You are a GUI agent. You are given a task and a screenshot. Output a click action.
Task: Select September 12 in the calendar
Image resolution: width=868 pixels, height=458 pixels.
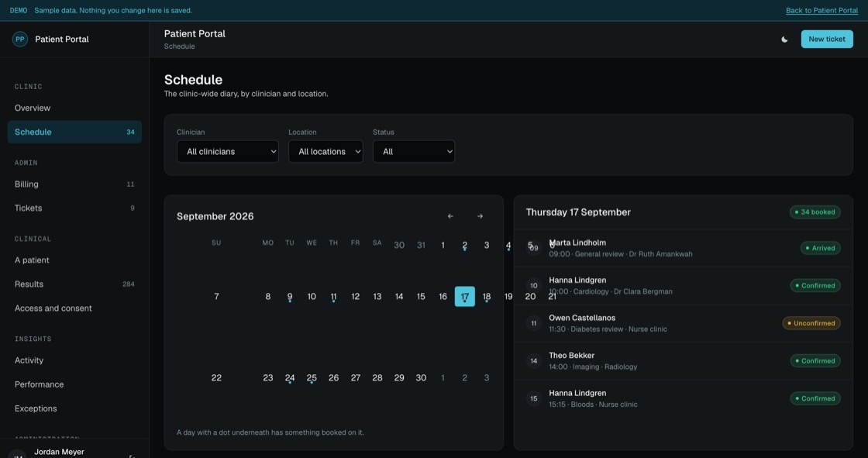356,297
